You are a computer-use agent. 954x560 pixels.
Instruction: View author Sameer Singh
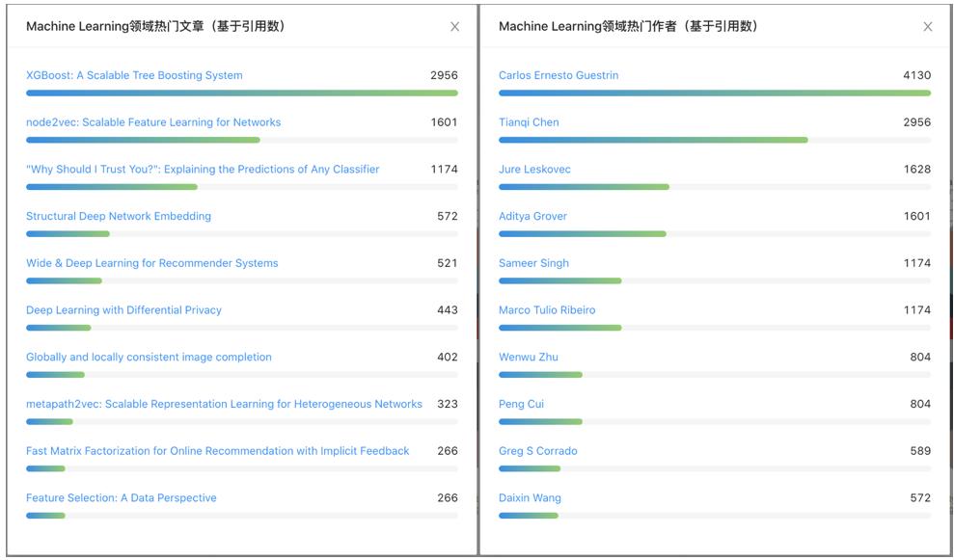tap(534, 263)
